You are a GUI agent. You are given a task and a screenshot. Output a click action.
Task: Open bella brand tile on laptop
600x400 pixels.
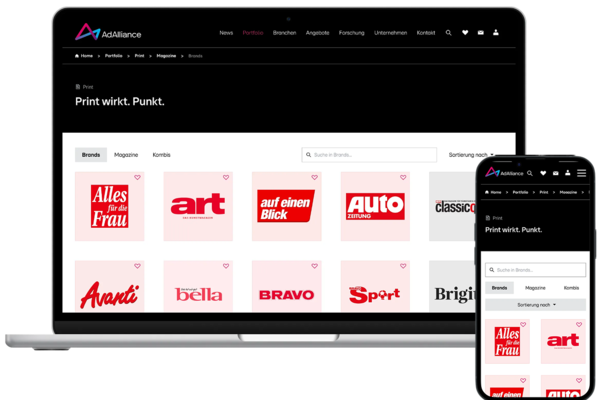(x=198, y=286)
